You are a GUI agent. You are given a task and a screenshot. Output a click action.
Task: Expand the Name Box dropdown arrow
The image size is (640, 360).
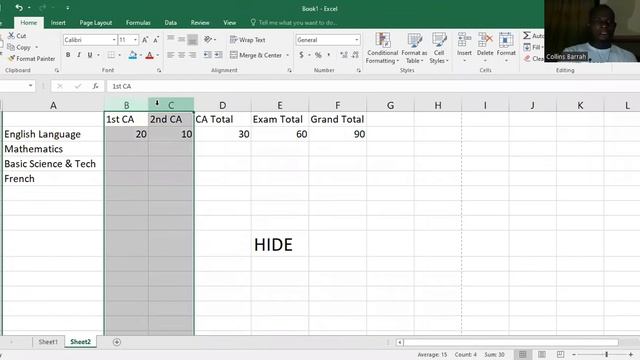tap(31, 86)
